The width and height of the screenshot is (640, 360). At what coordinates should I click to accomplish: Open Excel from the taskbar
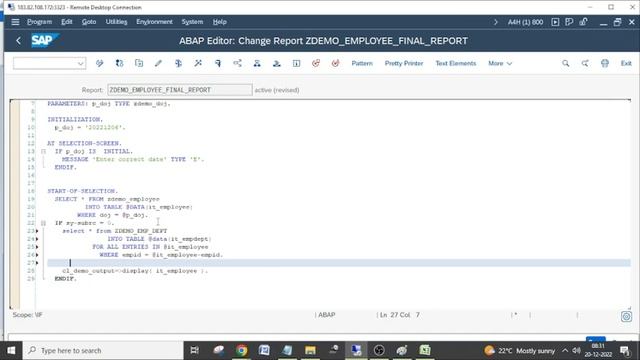point(425,350)
